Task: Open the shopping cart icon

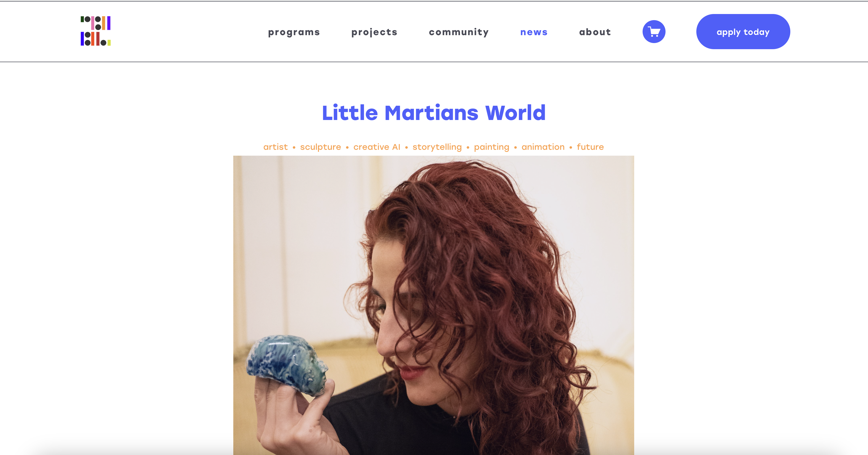Action: click(654, 32)
